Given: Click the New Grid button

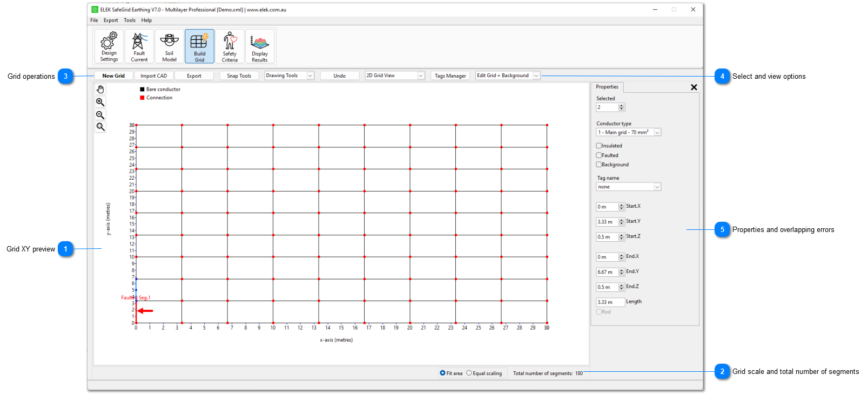Looking at the screenshot, I should (x=113, y=76).
